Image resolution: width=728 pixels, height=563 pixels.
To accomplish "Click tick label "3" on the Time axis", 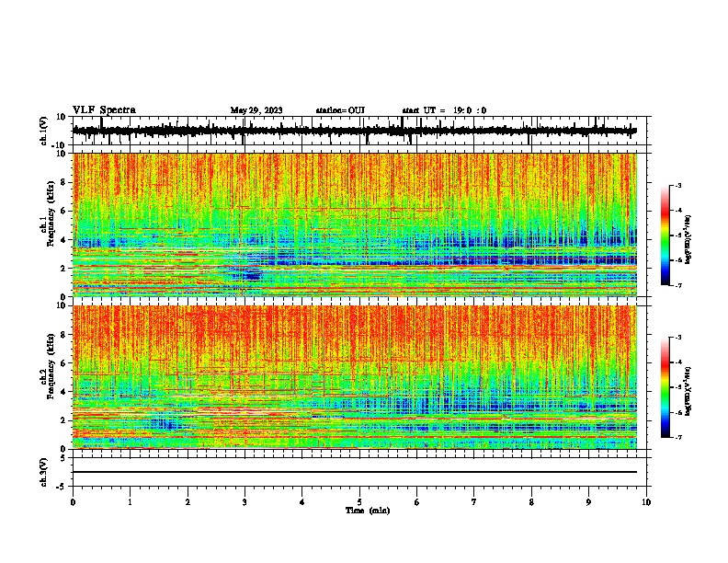I will (245, 502).
